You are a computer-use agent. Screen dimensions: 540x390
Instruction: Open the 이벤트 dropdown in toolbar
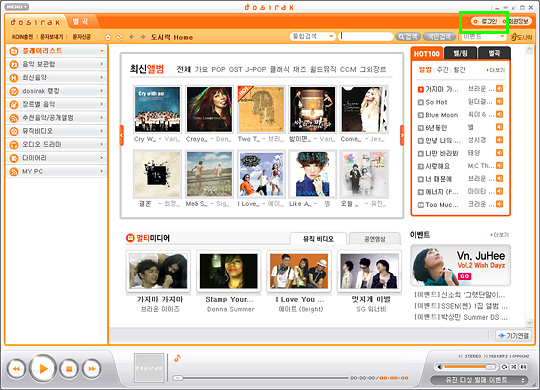[484, 37]
